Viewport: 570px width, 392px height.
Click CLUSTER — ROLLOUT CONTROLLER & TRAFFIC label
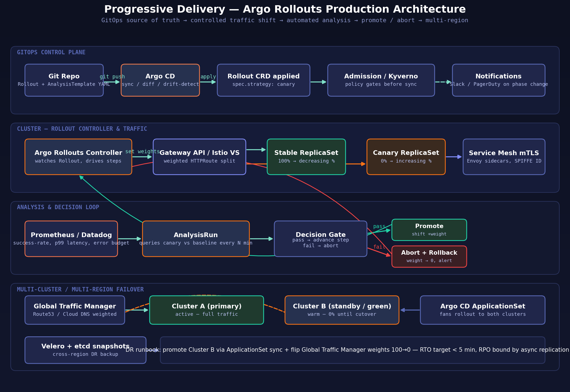pos(82,129)
